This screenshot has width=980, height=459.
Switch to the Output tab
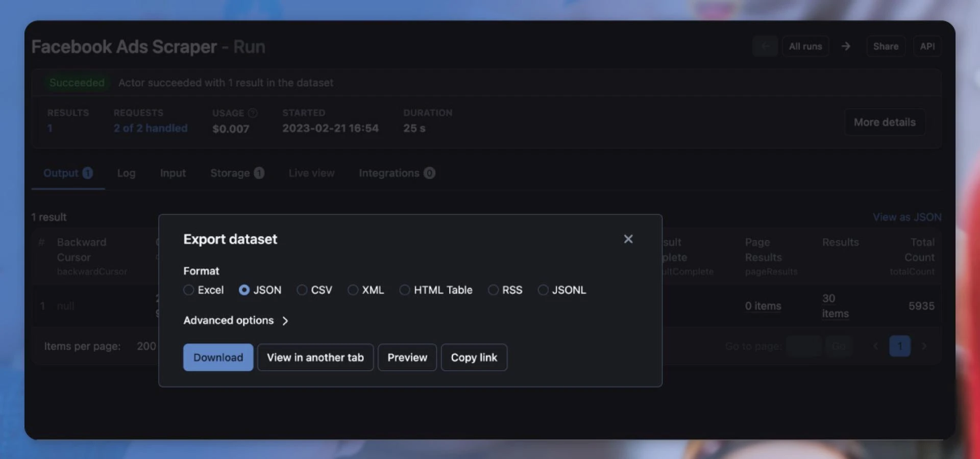pyautogui.click(x=68, y=173)
